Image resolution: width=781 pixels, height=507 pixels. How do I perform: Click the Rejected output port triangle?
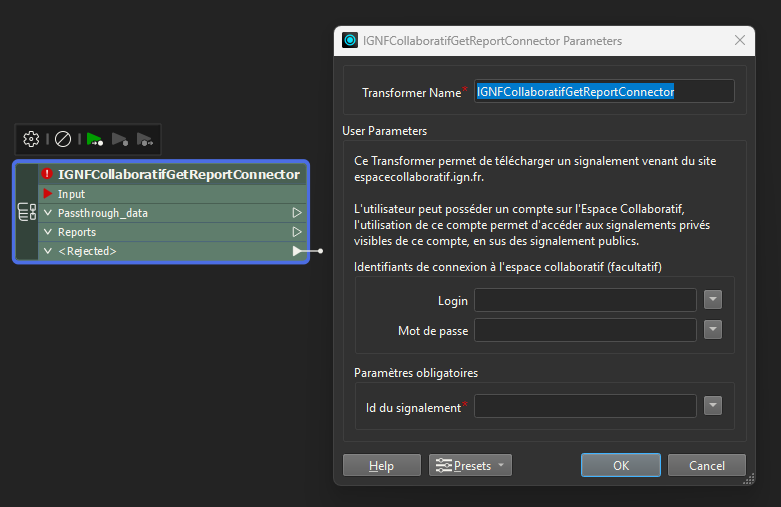coord(297,251)
